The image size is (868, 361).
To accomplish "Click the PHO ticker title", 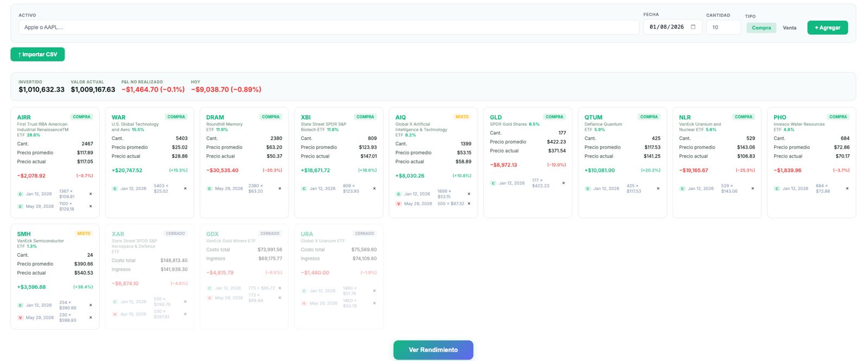I will [x=780, y=117].
